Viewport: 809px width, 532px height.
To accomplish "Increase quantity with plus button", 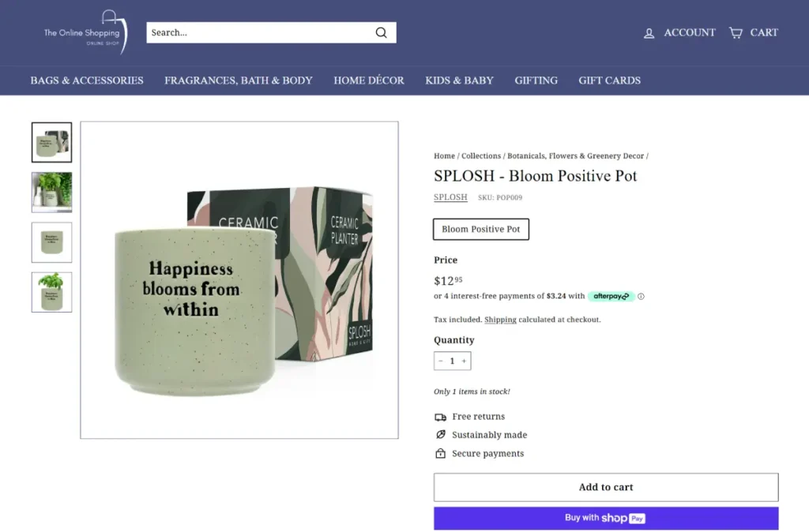I will click(464, 361).
